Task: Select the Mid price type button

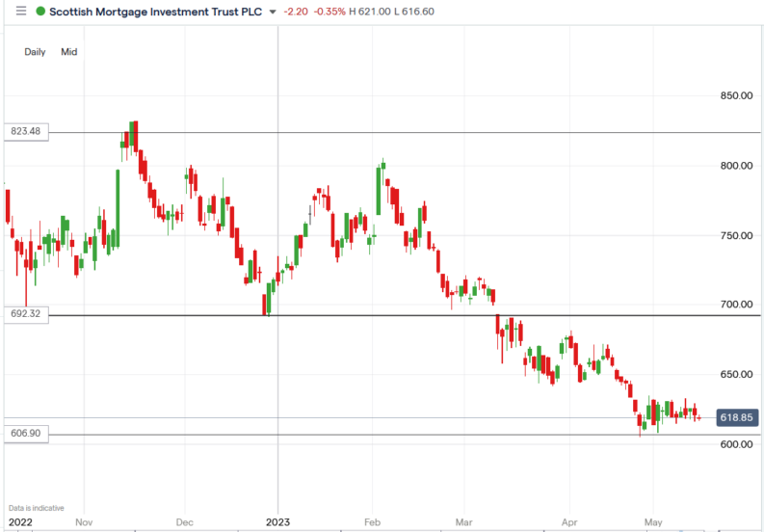Action: [69, 52]
